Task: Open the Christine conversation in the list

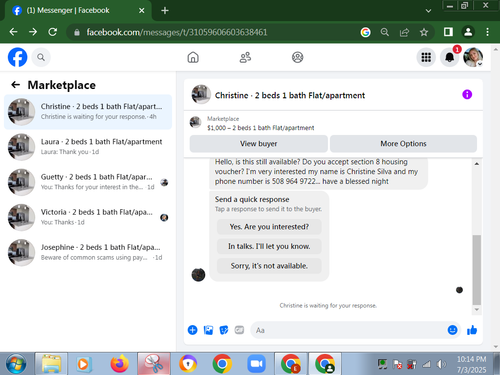Action: (88, 112)
